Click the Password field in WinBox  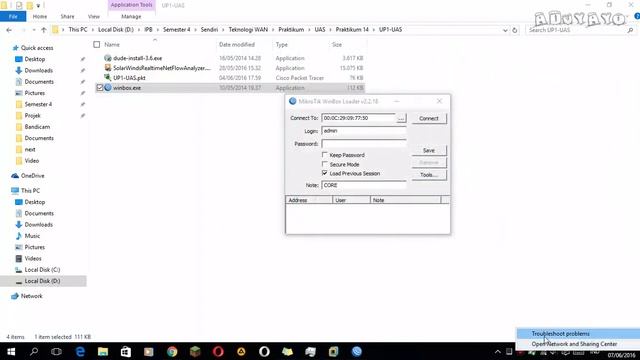(x=364, y=144)
